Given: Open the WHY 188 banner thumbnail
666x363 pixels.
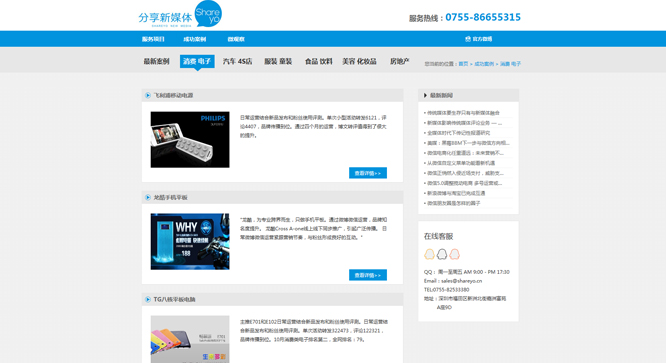Looking at the screenshot, I should (x=190, y=242).
